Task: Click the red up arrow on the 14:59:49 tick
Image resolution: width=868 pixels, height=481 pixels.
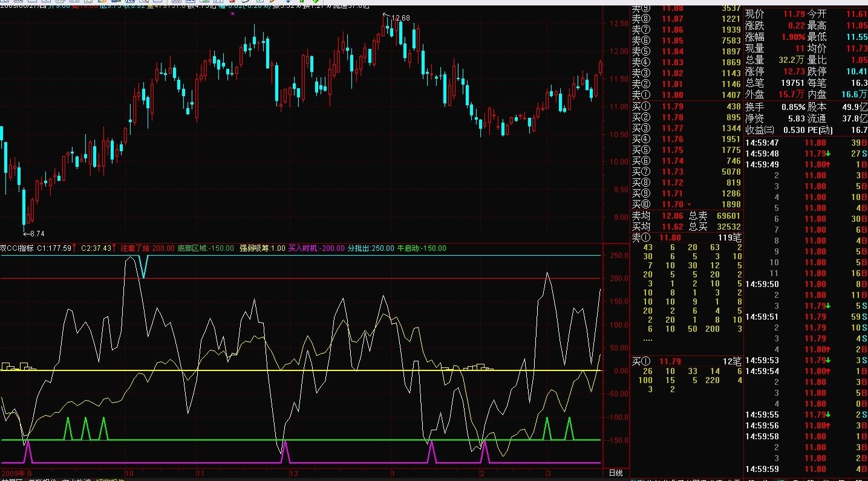Action: click(830, 164)
